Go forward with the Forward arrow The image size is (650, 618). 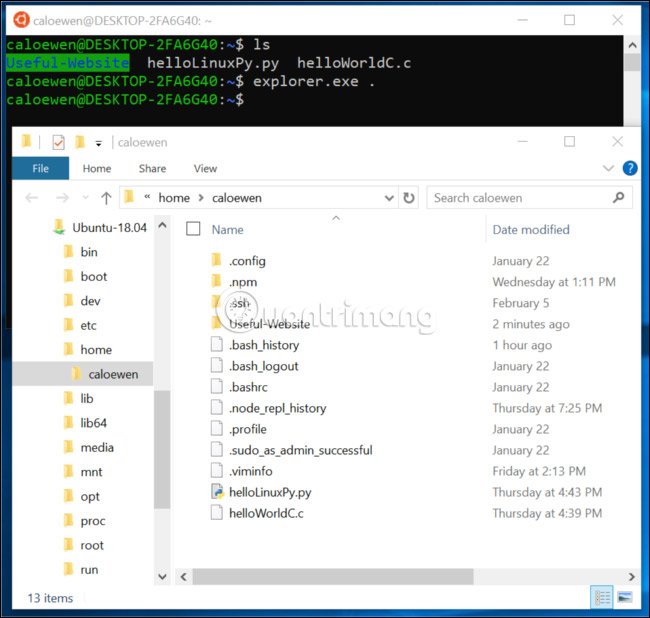tap(62, 198)
